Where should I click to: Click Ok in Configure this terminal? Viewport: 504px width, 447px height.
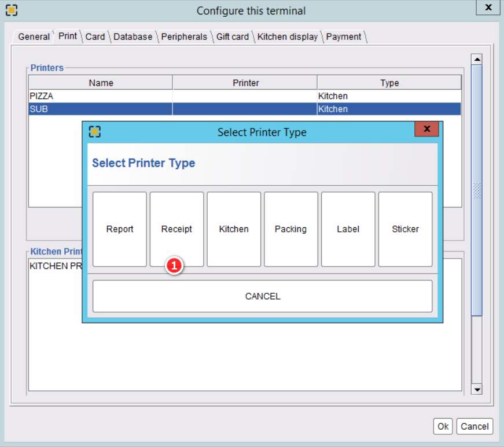click(443, 426)
